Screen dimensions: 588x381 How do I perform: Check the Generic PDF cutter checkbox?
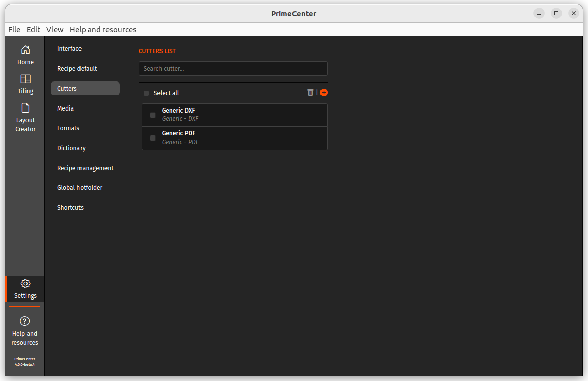(x=153, y=138)
